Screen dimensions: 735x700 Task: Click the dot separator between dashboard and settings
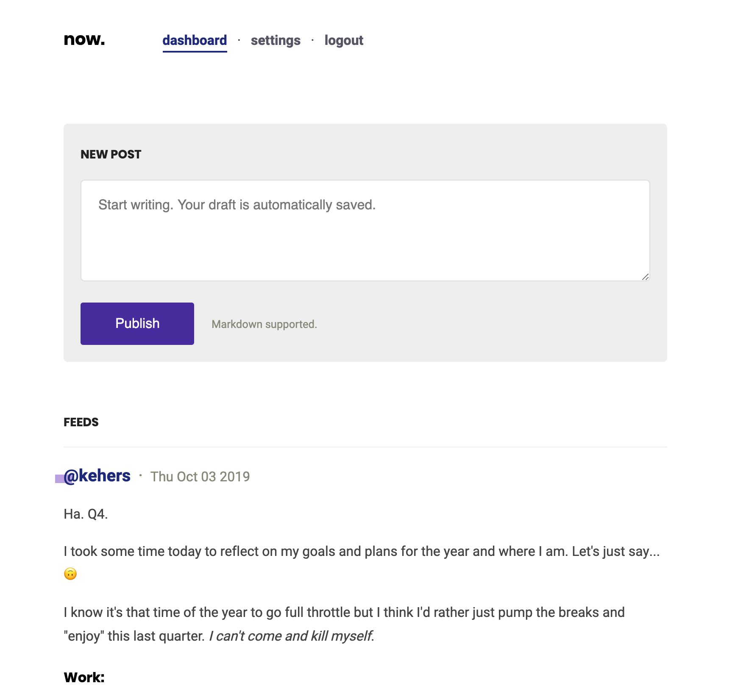(x=239, y=40)
